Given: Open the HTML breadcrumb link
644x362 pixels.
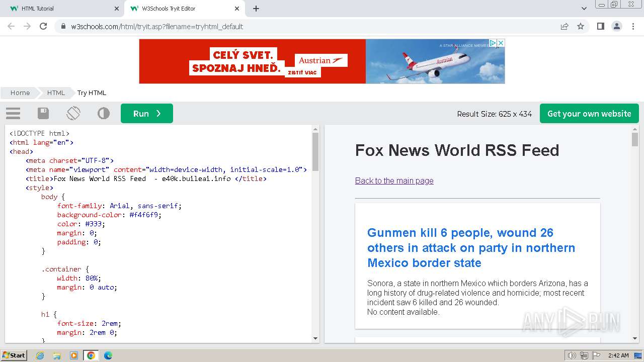Looking at the screenshot, I should [x=56, y=93].
